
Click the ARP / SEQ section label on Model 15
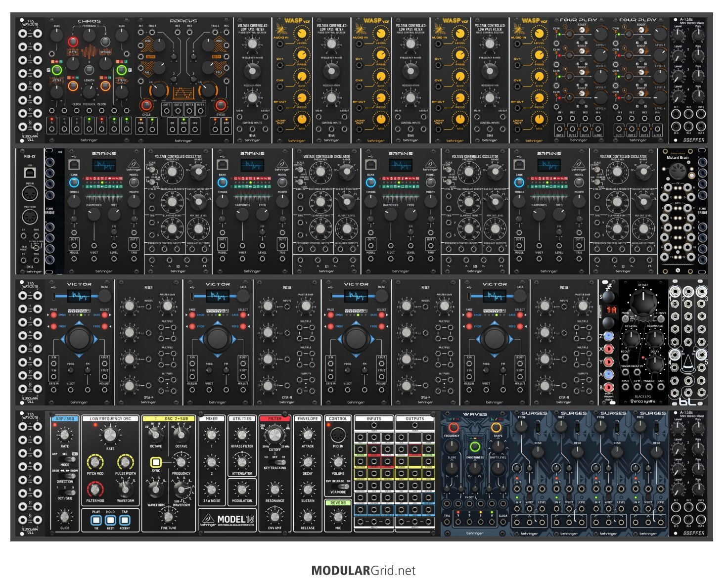coord(65,419)
